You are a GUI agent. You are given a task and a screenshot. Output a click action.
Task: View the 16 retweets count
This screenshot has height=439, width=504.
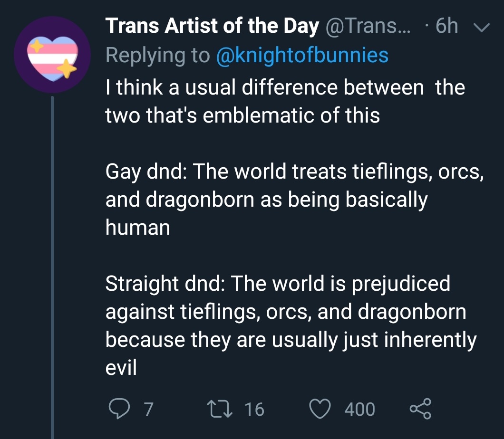tap(254, 409)
